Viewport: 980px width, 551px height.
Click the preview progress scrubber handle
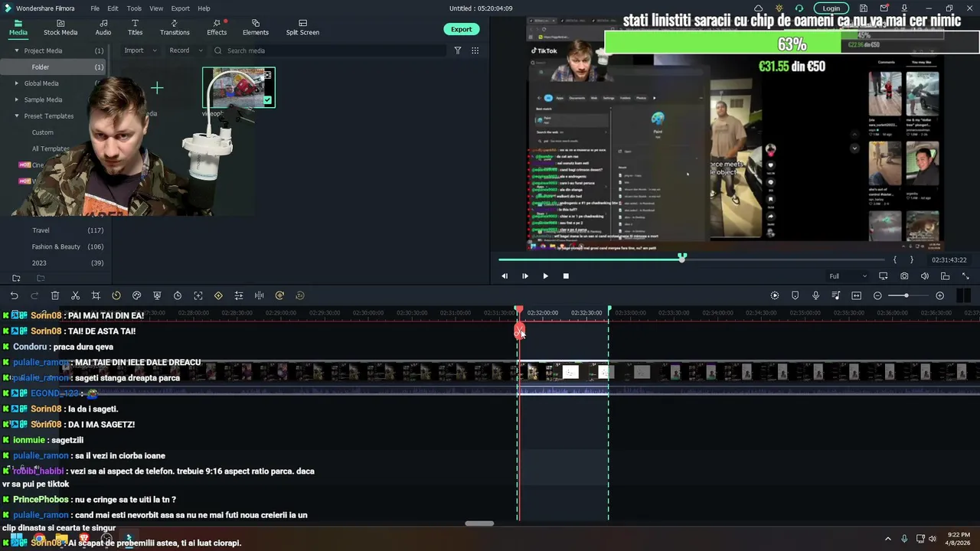coord(682,258)
